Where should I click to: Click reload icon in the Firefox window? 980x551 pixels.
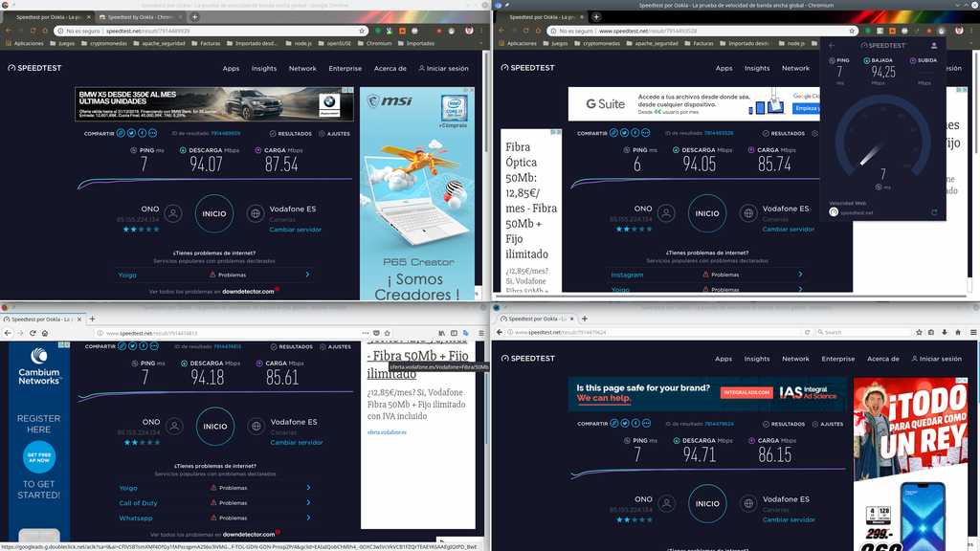(x=33, y=333)
